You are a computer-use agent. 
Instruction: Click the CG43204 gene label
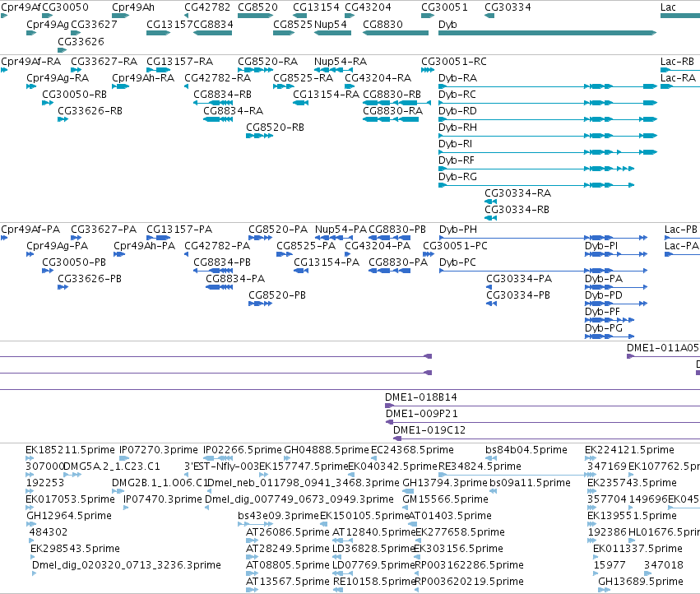tap(368, 7)
